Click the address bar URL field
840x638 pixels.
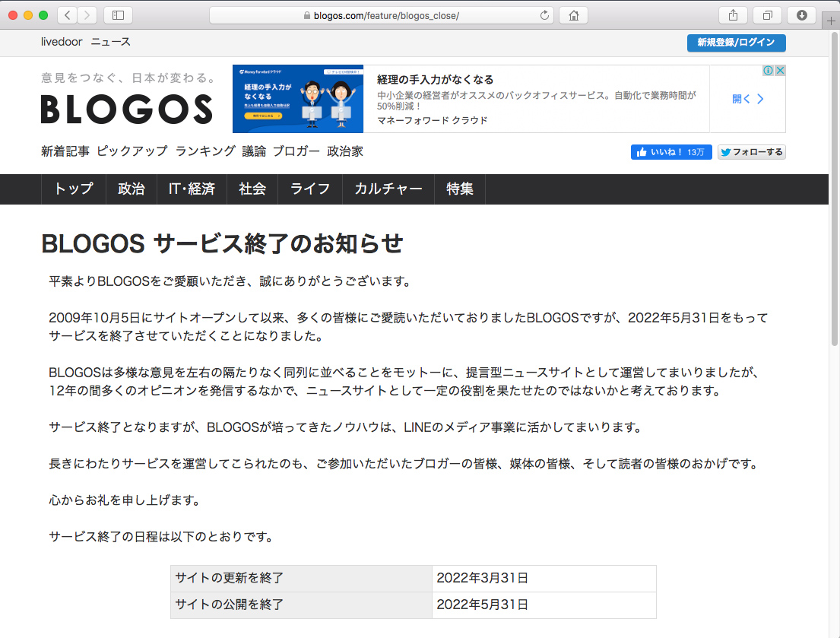point(380,15)
